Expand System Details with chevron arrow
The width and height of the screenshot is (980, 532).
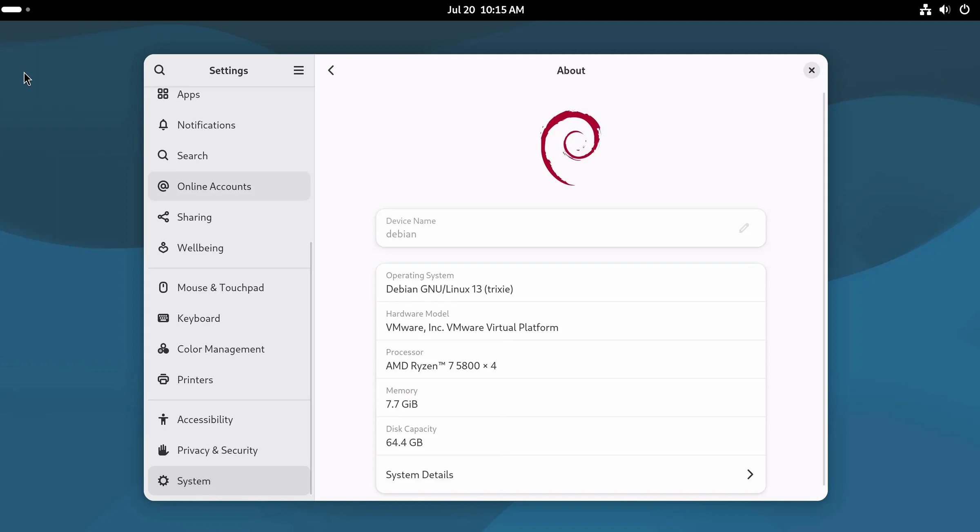pos(750,474)
